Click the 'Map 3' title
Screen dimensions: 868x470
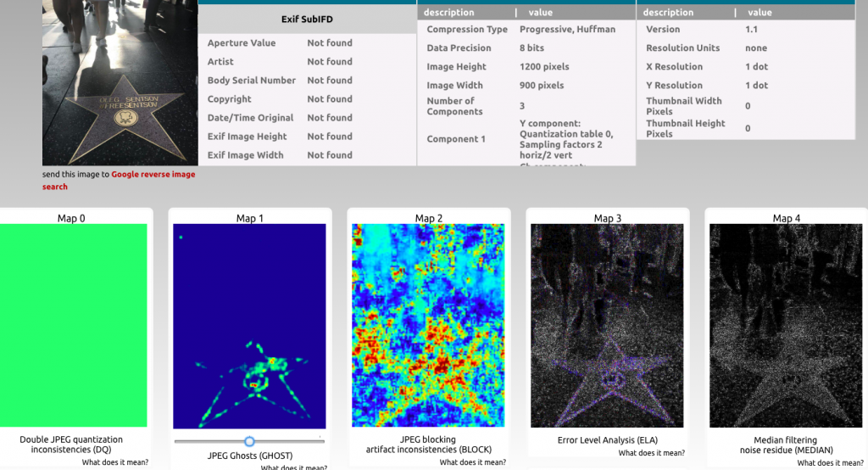tap(607, 218)
